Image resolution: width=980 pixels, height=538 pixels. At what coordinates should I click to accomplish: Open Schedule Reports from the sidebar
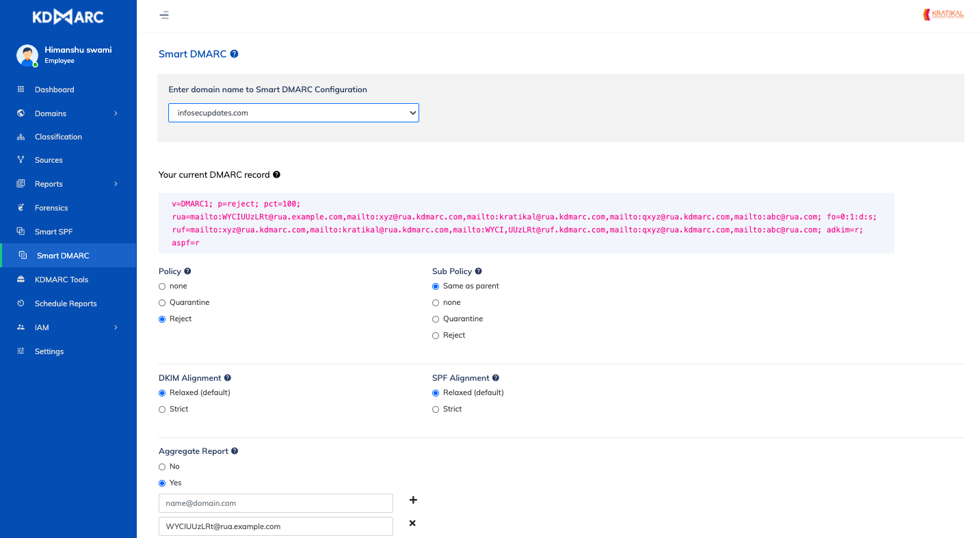66,304
